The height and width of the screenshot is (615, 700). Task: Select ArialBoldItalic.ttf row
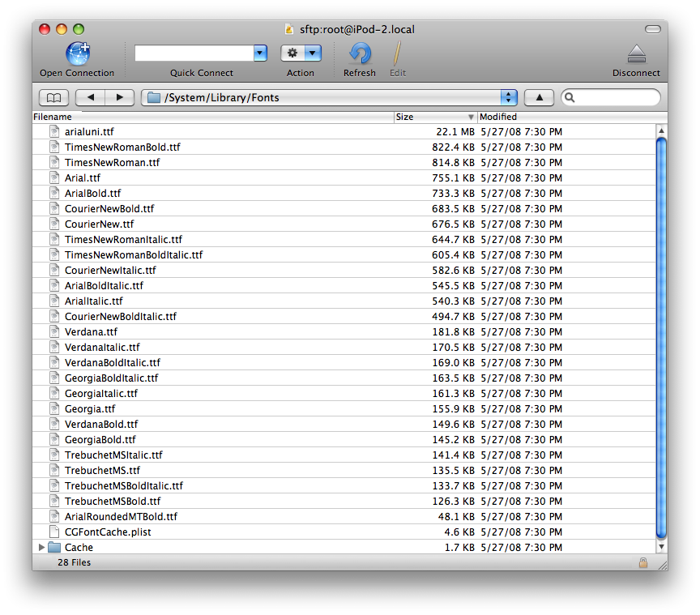click(344, 286)
